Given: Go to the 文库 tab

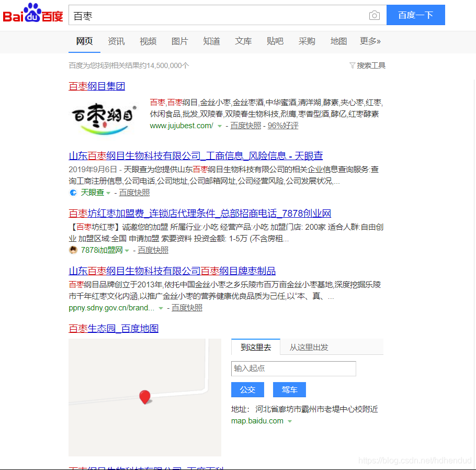Looking at the screenshot, I should pos(243,41).
